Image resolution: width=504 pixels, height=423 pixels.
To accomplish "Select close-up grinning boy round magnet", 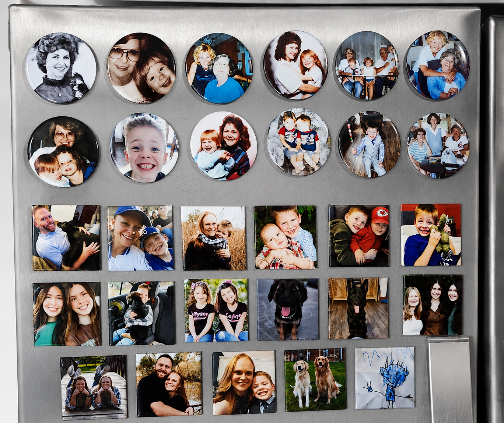I will point(144,148).
